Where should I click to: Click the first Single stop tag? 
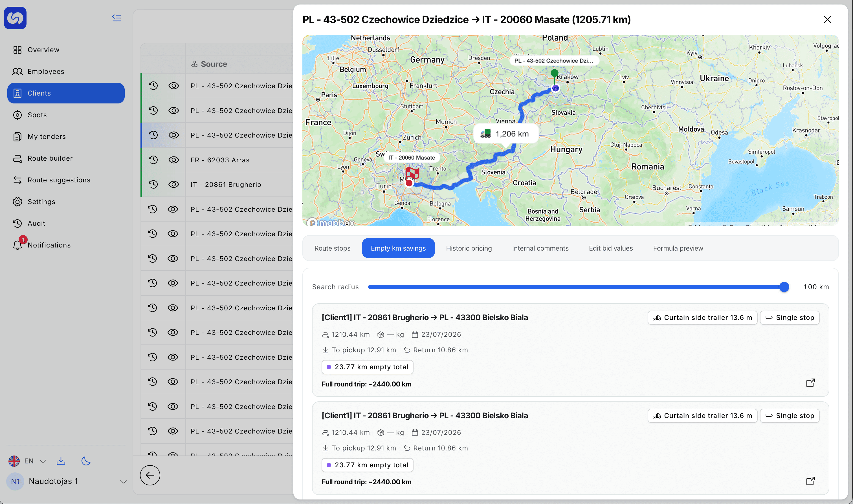click(x=790, y=318)
